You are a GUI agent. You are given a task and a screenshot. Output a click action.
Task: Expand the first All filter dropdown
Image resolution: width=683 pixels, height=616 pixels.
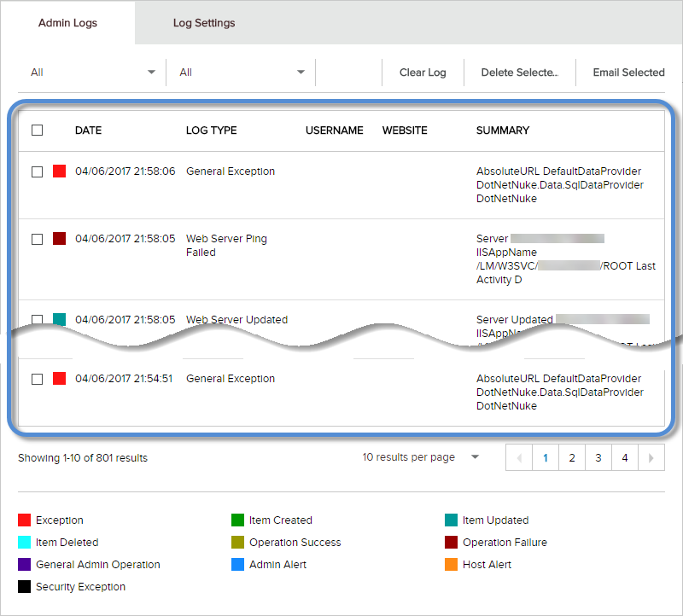[92, 73]
